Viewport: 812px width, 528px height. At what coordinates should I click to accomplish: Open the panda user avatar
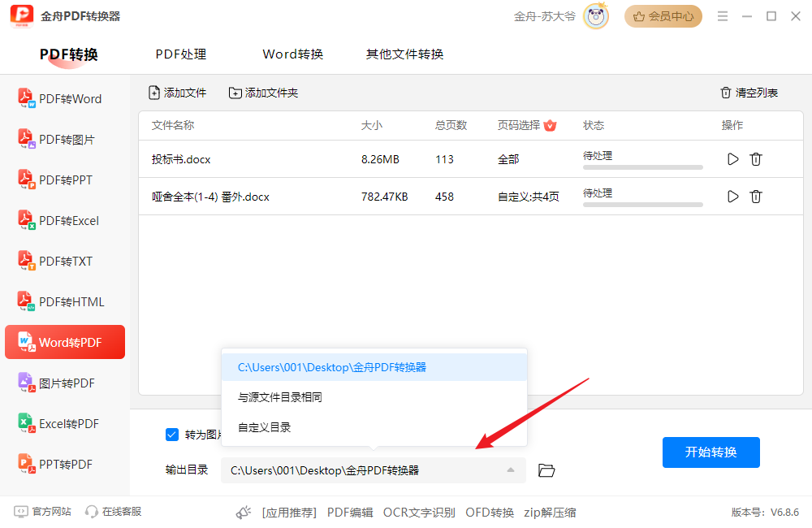(595, 16)
